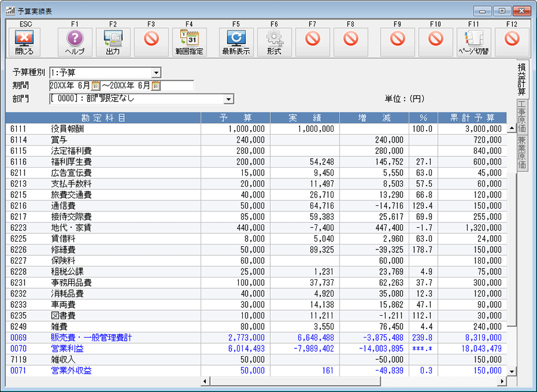This screenshot has width=537, height=392.
Task: Select the 広告宣伝費 row
Action: (256, 173)
